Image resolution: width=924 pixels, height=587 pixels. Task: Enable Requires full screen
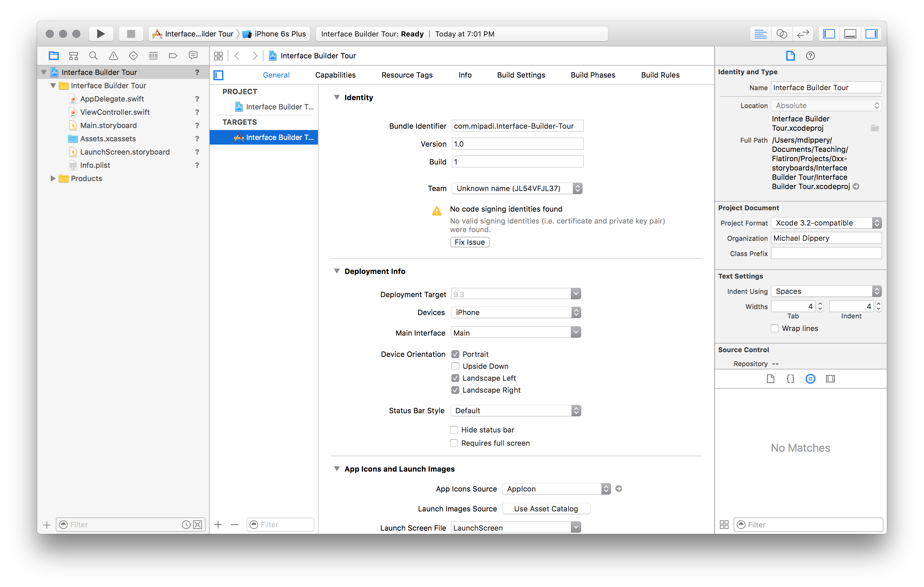tap(454, 443)
